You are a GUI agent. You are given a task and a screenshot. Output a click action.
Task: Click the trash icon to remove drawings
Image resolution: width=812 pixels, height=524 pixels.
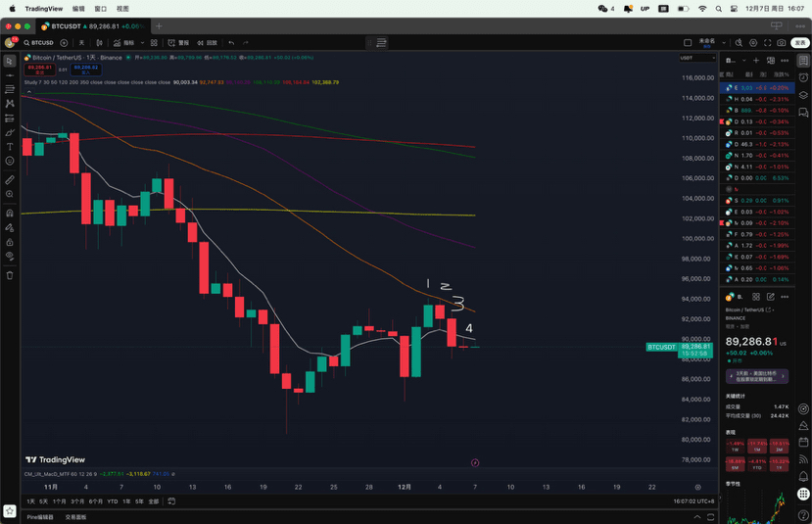tap(10, 275)
